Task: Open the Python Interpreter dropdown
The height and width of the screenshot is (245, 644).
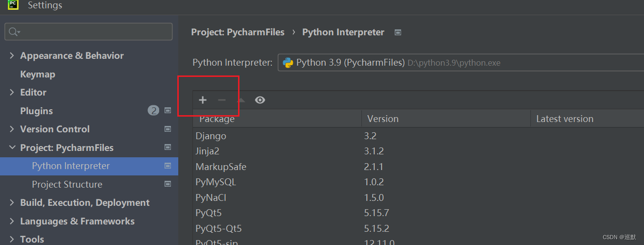Action: [460, 63]
